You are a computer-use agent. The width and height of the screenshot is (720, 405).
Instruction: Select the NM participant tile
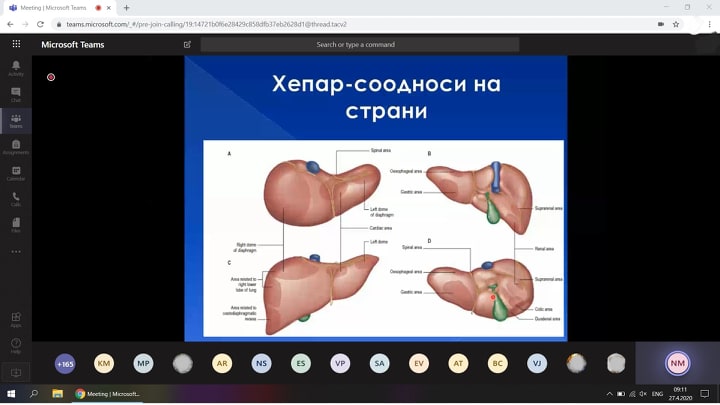(x=678, y=363)
